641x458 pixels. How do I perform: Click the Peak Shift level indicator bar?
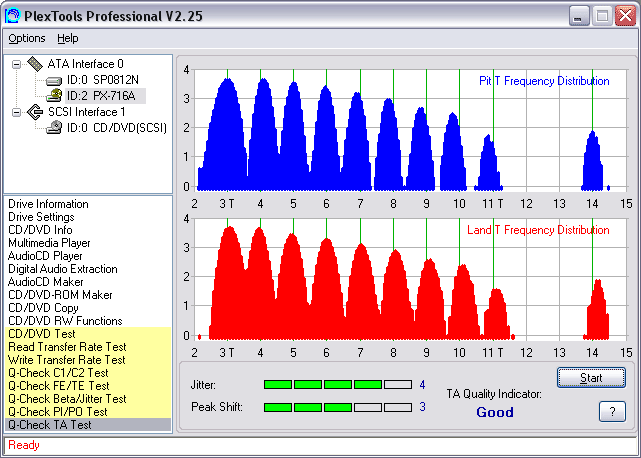click(338, 407)
